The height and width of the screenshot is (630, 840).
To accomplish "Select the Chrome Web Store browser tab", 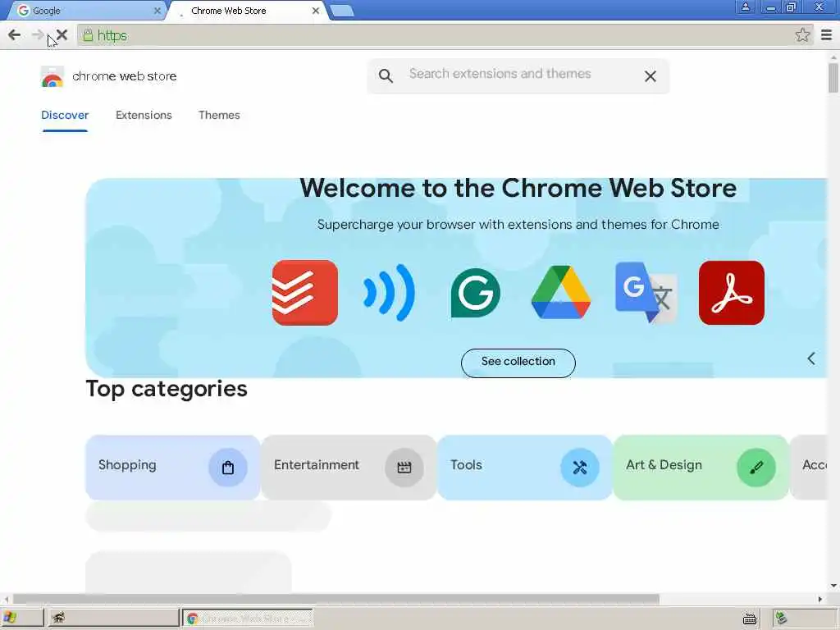I will (x=248, y=11).
